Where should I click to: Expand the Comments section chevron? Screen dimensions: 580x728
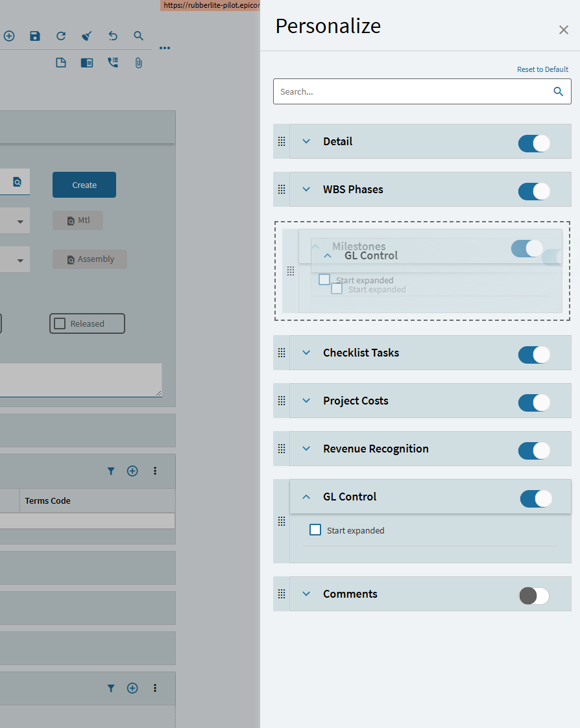pyautogui.click(x=306, y=594)
